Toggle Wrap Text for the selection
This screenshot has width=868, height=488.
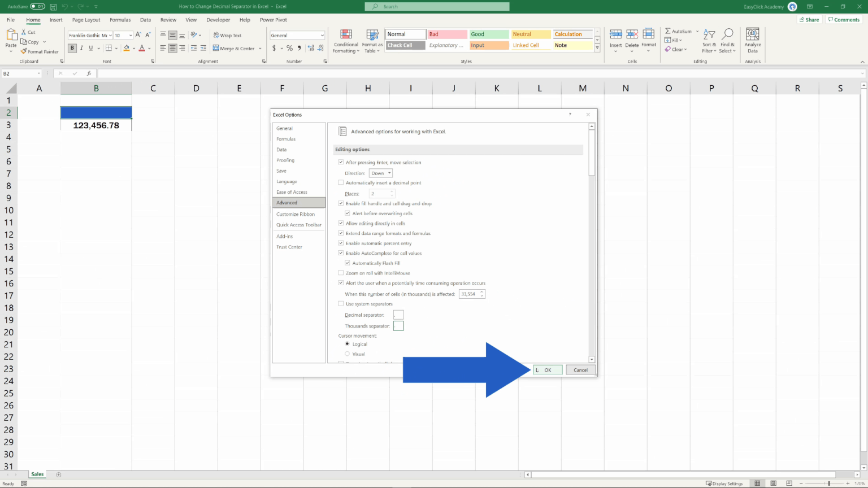tap(228, 34)
